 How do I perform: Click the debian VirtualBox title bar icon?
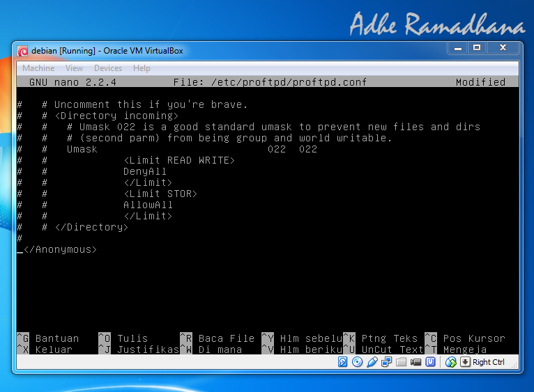pos(23,51)
